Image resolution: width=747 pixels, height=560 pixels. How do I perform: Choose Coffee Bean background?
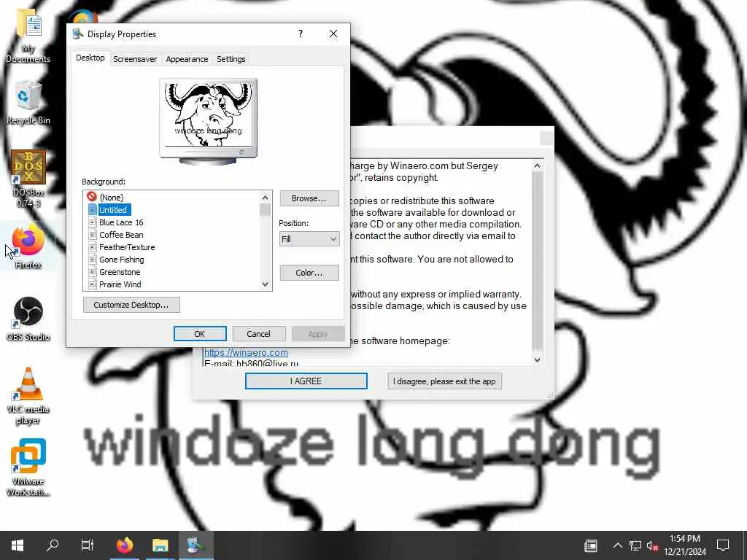pos(121,235)
